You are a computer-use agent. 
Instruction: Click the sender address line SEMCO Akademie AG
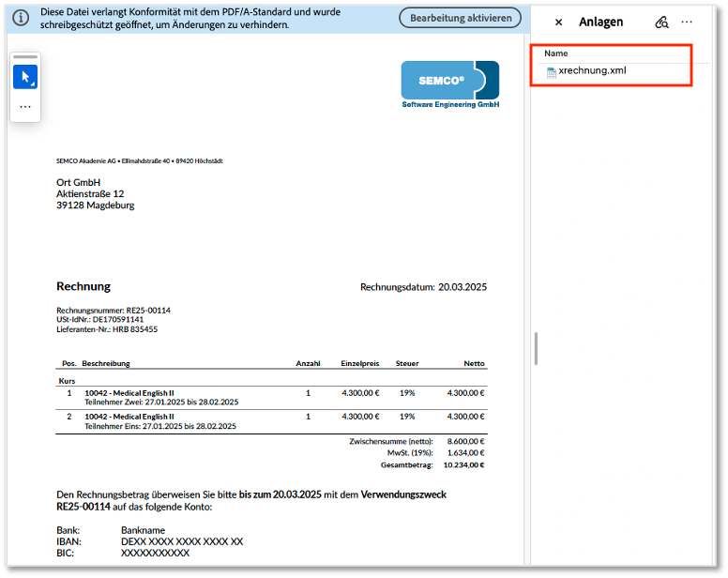tap(139, 161)
